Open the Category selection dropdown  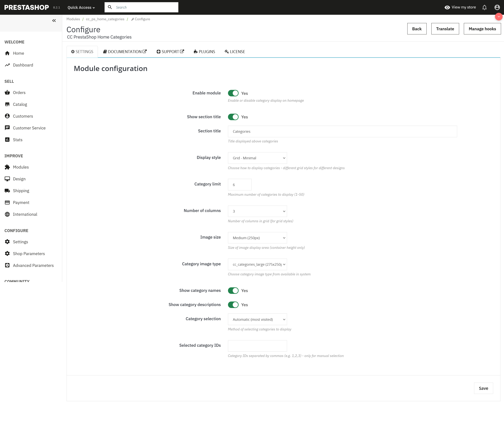tap(257, 319)
